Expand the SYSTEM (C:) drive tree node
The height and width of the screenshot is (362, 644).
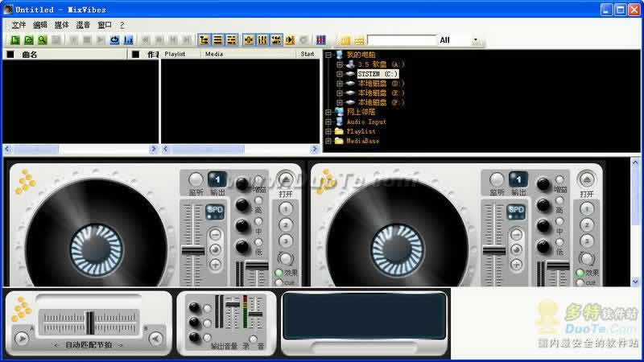340,74
